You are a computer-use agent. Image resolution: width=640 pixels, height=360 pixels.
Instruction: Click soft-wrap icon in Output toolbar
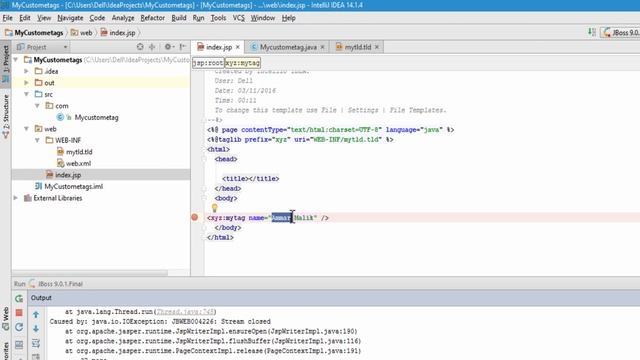coord(36,343)
